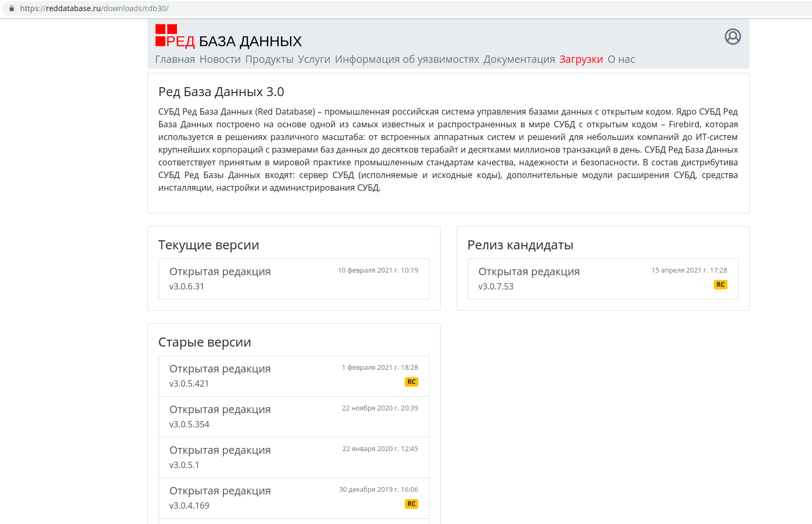The height and width of the screenshot is (524, 812).
Task: Click the RC badge for v3.0.5.421
Action: 412,382
